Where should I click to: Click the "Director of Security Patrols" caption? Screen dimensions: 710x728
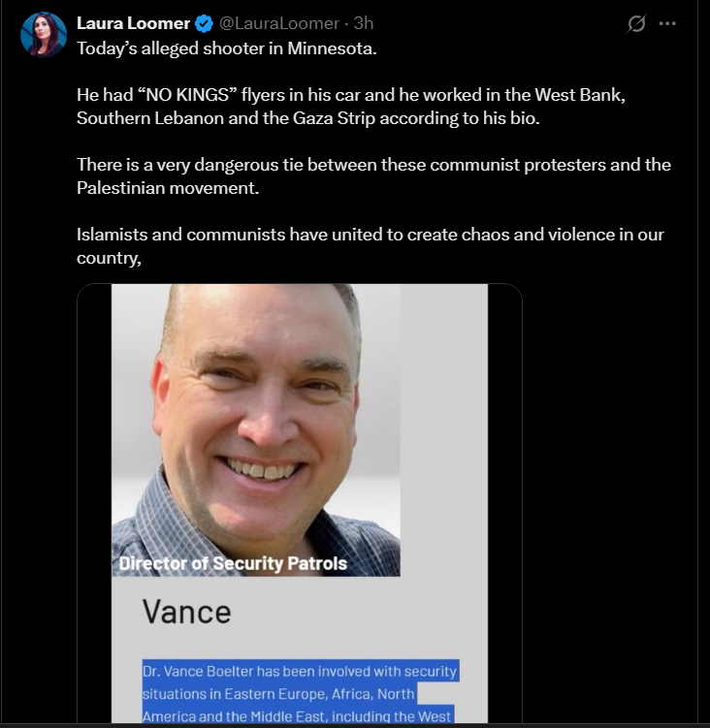pos(233,563)
